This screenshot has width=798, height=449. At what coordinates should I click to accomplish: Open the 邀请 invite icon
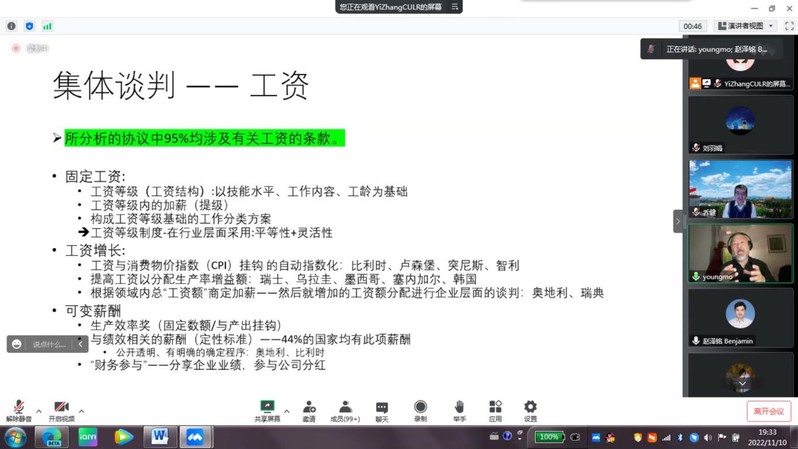pos(309,408)
